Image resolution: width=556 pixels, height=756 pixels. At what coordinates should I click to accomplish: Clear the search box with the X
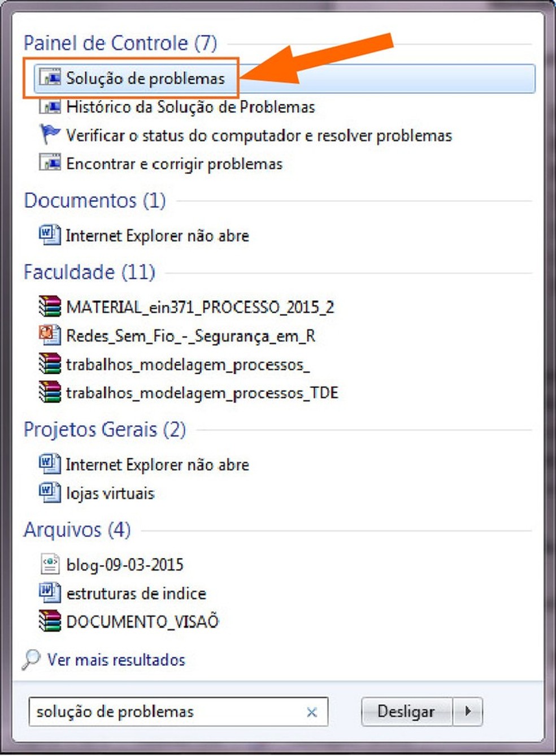[311, 712]
